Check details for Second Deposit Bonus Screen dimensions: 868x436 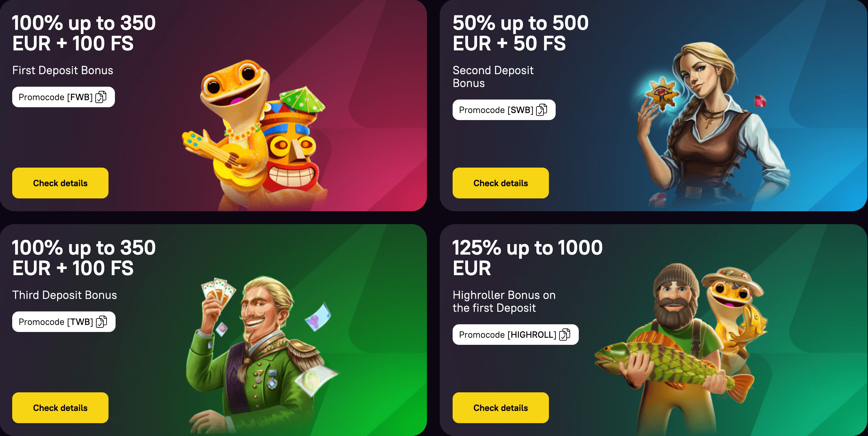pyautogui.click(x=501, y=183)
